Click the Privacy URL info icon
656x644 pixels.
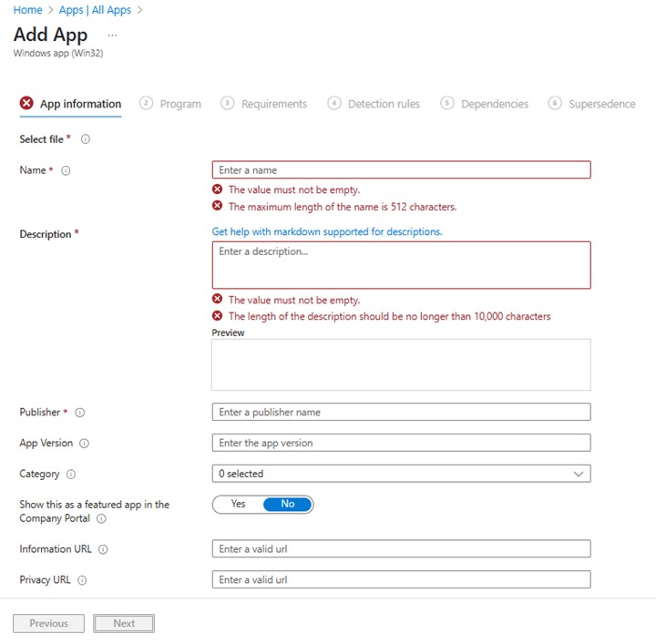(82, 580)
